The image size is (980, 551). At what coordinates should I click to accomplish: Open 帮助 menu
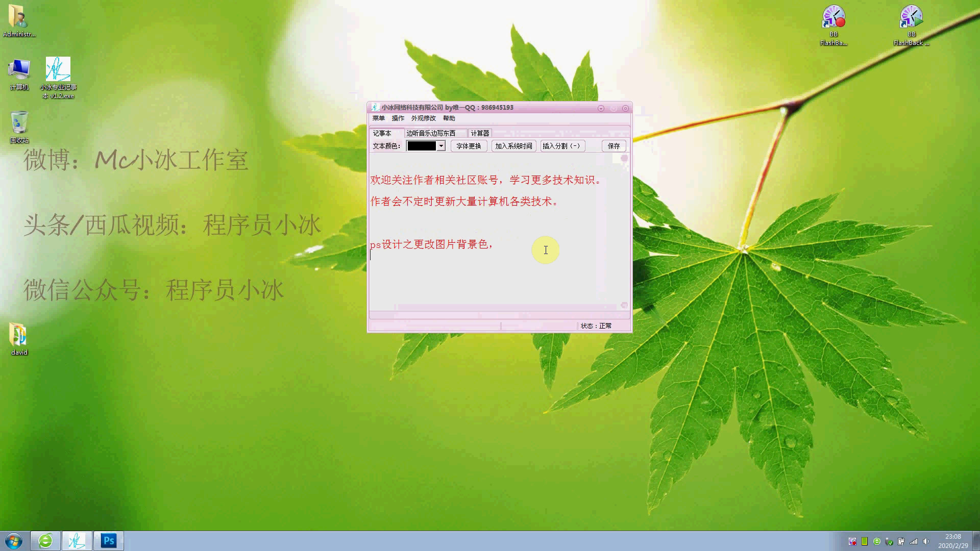449,118
